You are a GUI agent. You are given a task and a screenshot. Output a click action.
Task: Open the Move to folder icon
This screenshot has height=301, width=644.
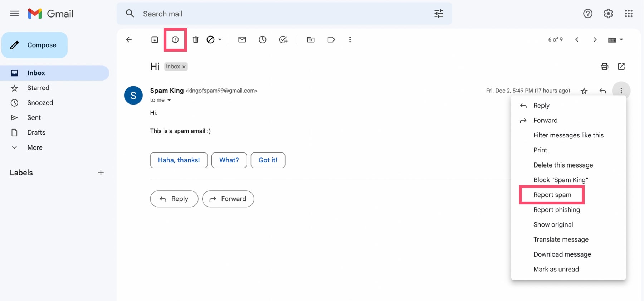tap(311, 40)
